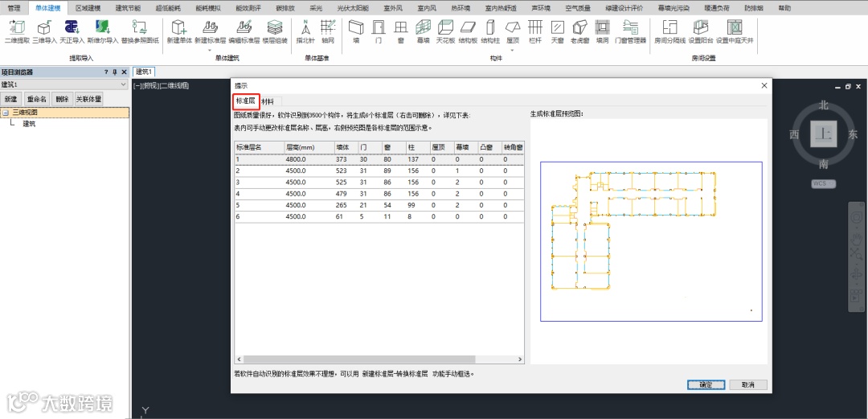This screenshot has width=868, height=419.
Task: Open the 建筑1 document tab
Action: click(x=144, y=72)
